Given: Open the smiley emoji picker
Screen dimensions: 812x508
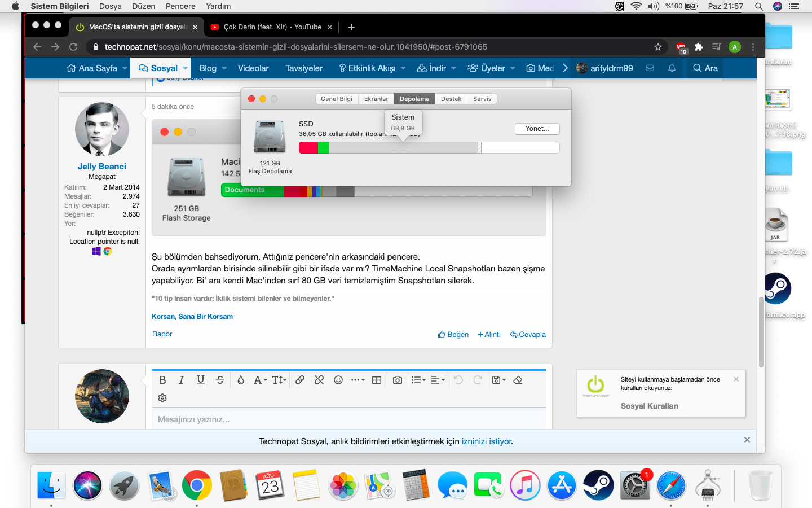Looking at the screenshot, I should coord(338,380).
